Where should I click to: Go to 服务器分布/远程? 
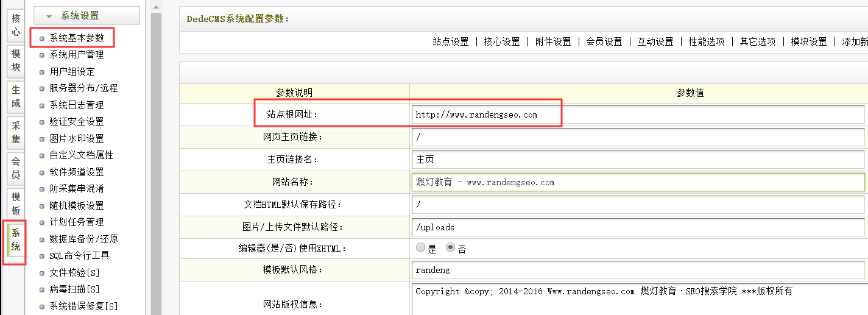point(83,88)
